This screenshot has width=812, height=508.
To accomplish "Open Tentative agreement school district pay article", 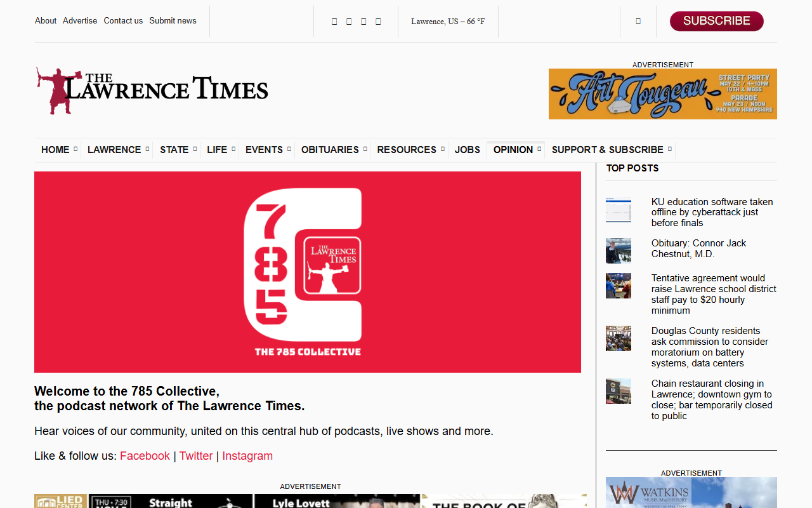I will coord(714,294).
